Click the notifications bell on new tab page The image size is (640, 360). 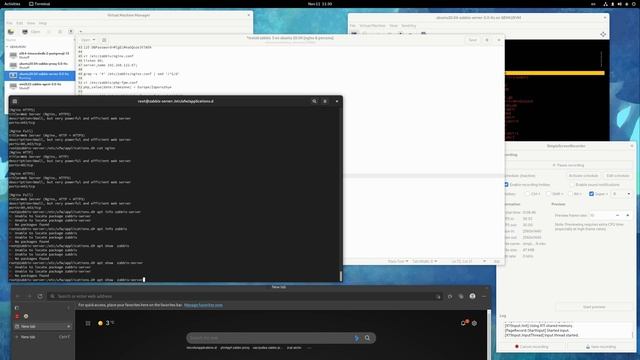coord(464,323)
